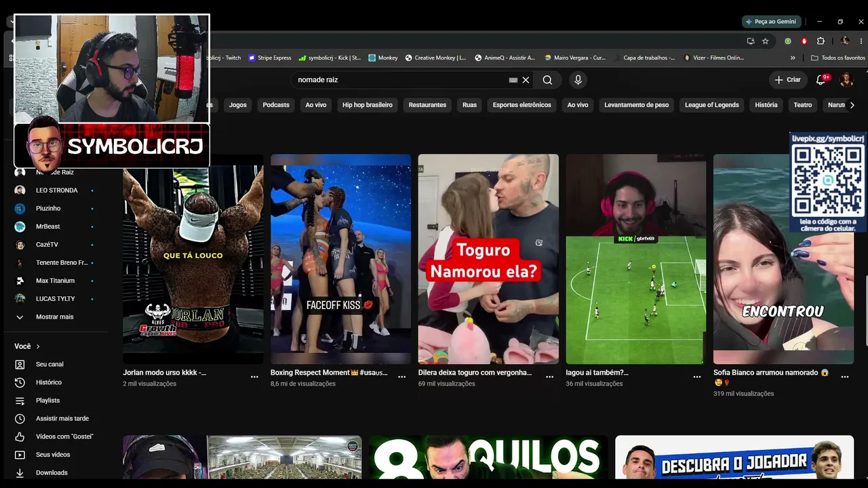868x488 pixels.
Task: Start voice search with the microphone icon
Action: (578, 80)
